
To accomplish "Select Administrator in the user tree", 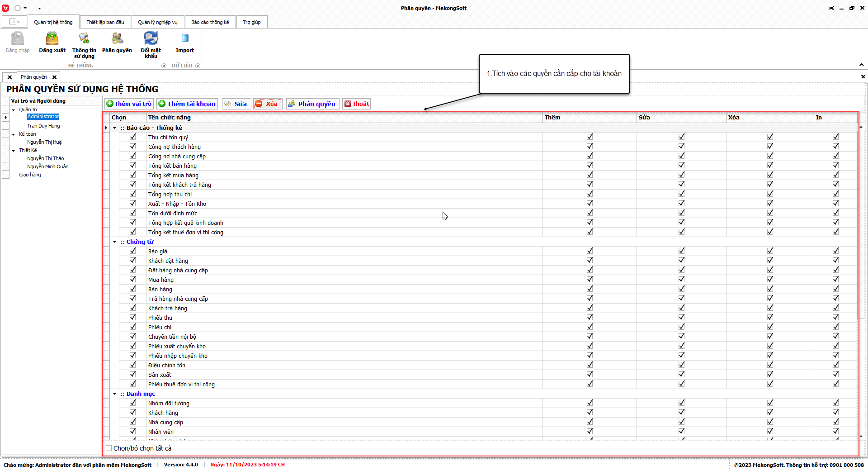I will pyautogui.click(x=43, y=117).
